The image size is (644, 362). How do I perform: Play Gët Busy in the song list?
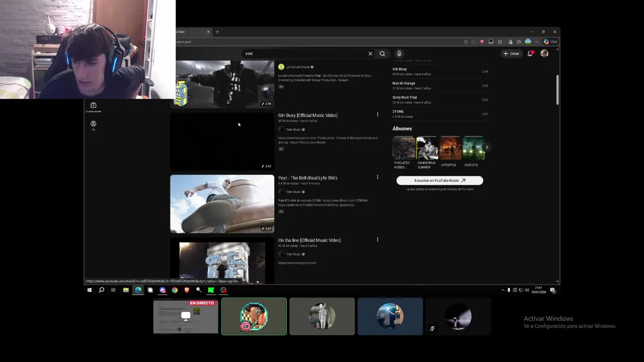click(440, 71)
